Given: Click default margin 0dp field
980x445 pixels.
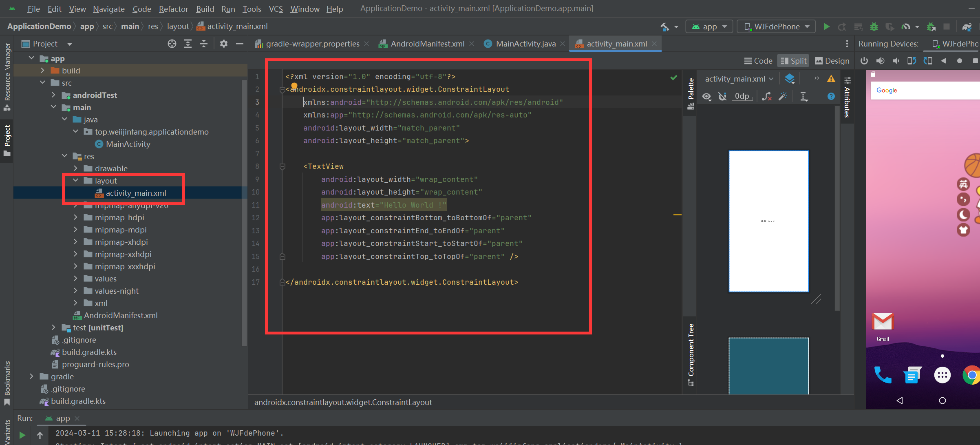Looking at the screenshot, I should (742, 96).
